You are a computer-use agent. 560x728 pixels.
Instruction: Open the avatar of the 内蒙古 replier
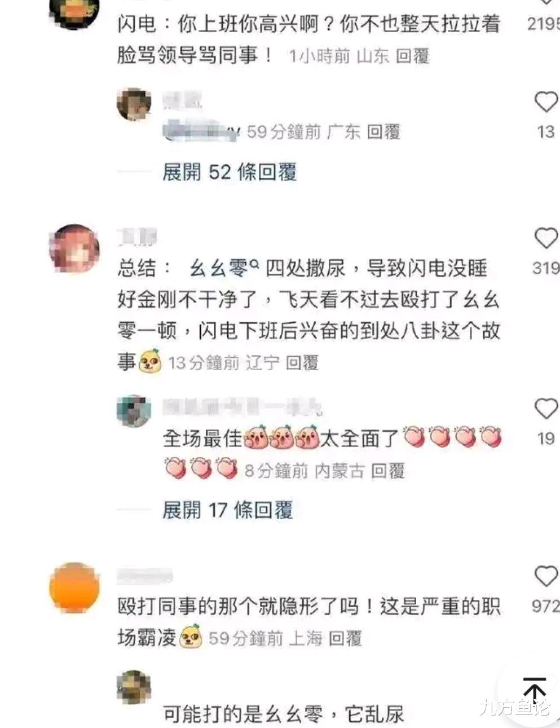(134, 411)
